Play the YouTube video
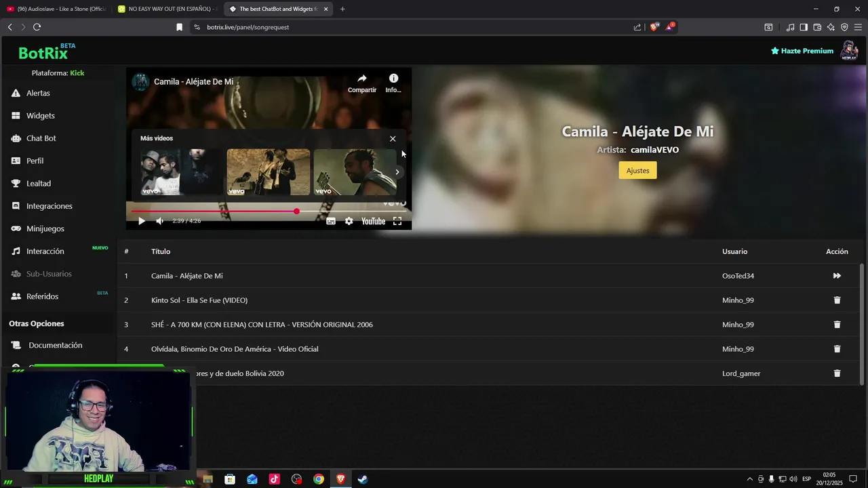Viewport: 868px width, 488px height. point(142,221)
